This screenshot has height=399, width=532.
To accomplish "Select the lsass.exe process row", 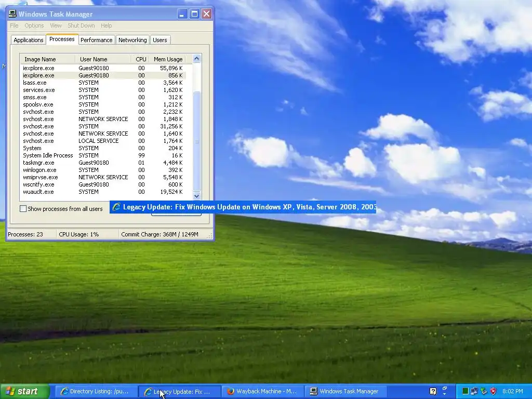I will (x=103, y=83).
